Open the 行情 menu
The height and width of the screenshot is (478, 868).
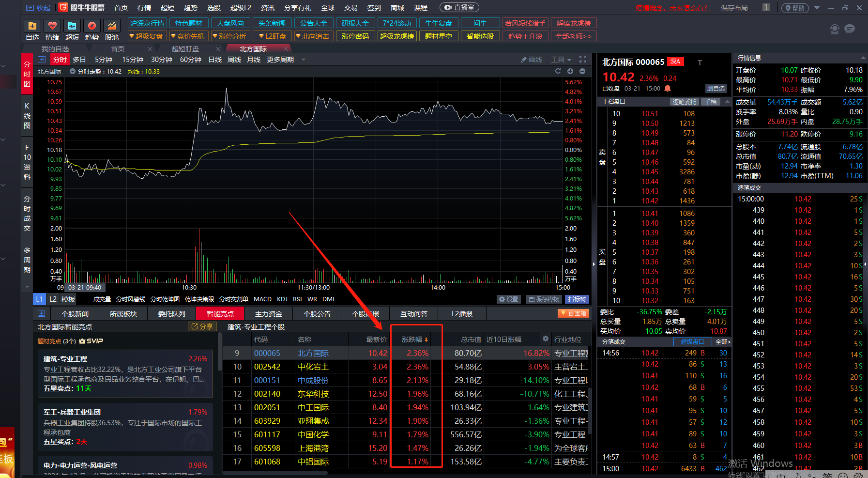pyautogui.click(x=144, y=8)
